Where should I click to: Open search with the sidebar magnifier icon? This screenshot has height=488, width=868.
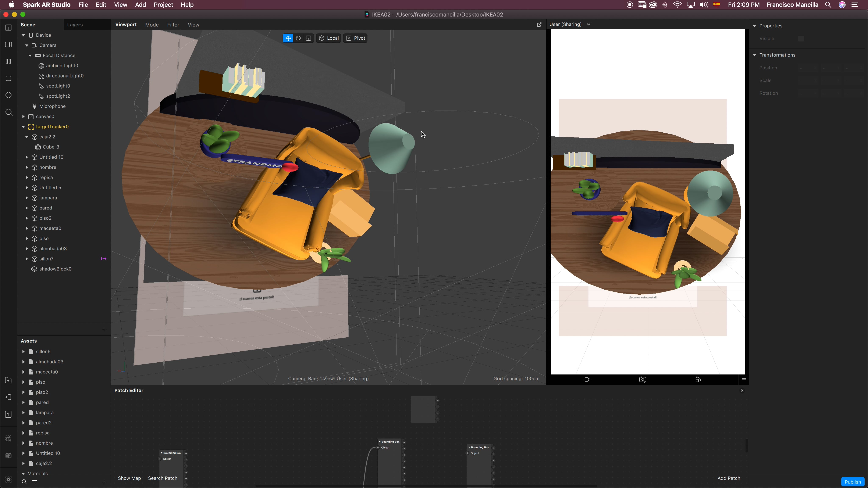[9, 112]
